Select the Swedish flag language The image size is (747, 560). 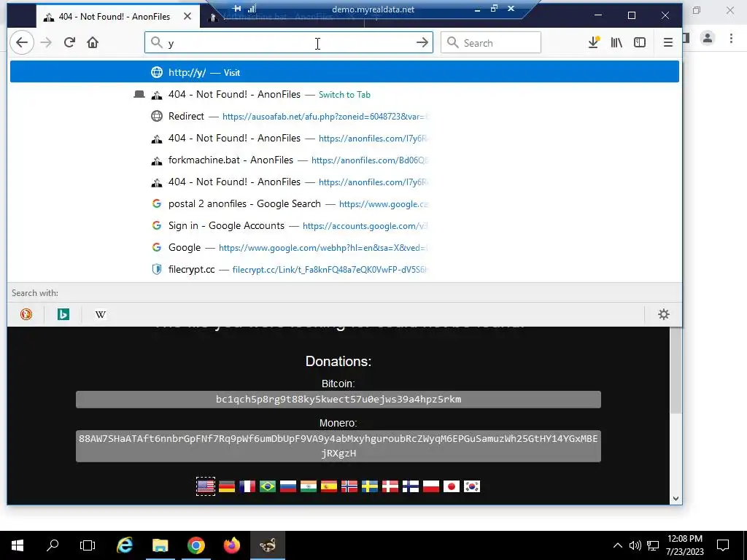coord(370,486)
